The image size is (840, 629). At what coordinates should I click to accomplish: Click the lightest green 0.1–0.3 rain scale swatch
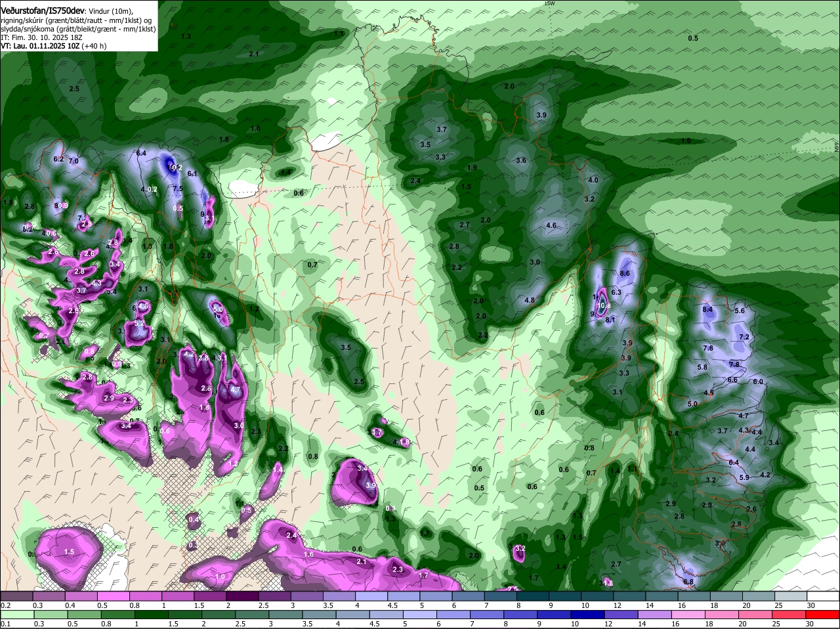pyautogui.click(x=18, y=615)
